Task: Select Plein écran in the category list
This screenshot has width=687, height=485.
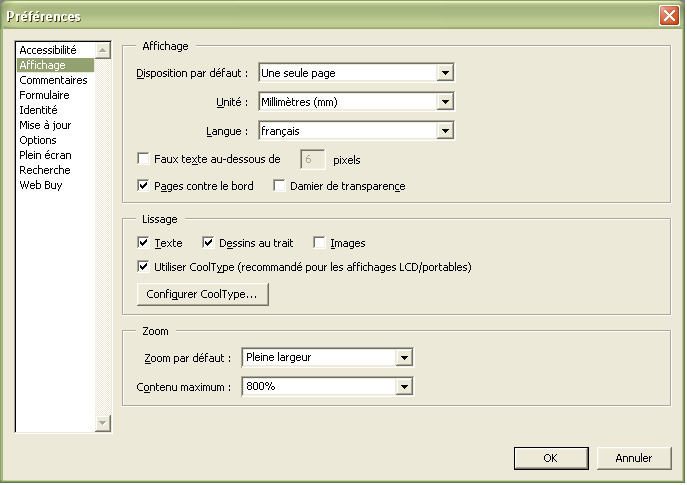Action: point(45,155)
